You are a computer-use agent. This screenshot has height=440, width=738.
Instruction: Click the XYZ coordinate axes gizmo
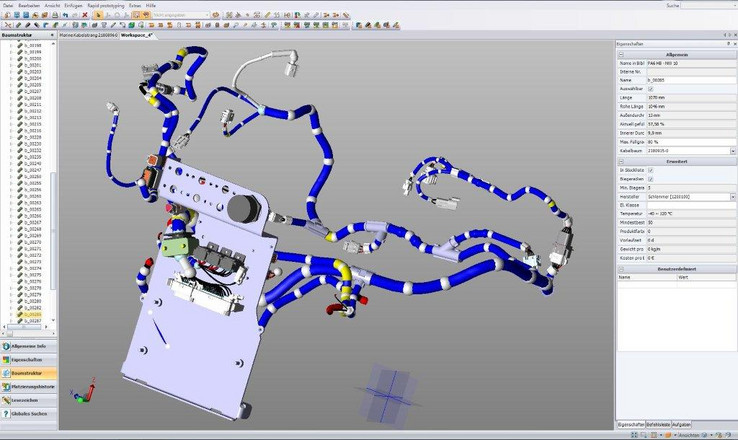pyautogui.click(x=77, y=395)
